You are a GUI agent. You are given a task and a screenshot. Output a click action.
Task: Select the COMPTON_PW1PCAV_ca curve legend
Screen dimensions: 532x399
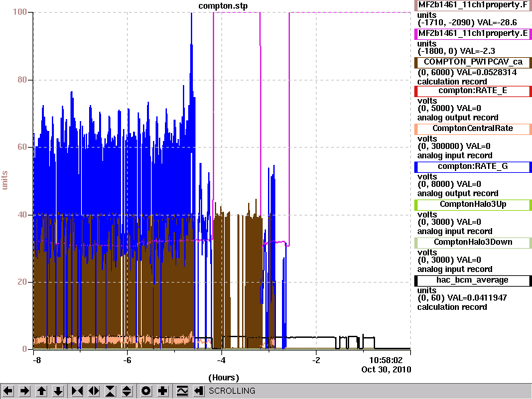point(473,62)
